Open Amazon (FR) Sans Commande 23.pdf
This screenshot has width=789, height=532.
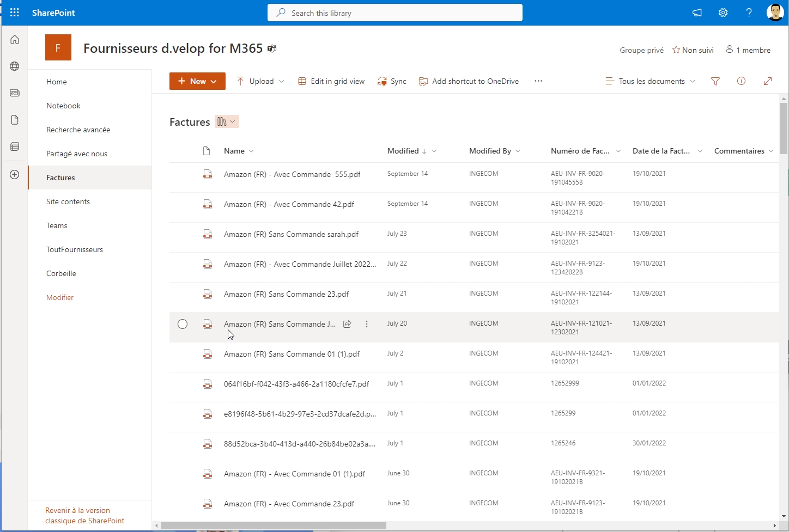(286, 294)
